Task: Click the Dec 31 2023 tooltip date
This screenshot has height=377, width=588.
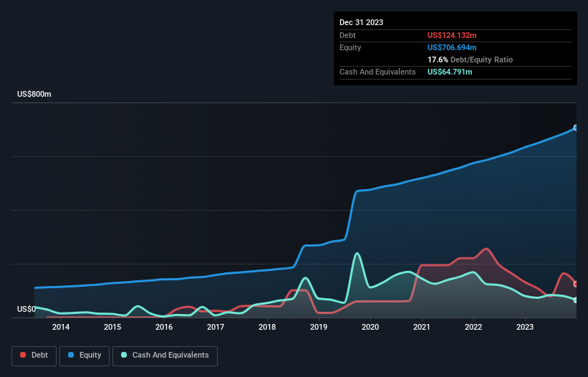Action: click(361, 22)
